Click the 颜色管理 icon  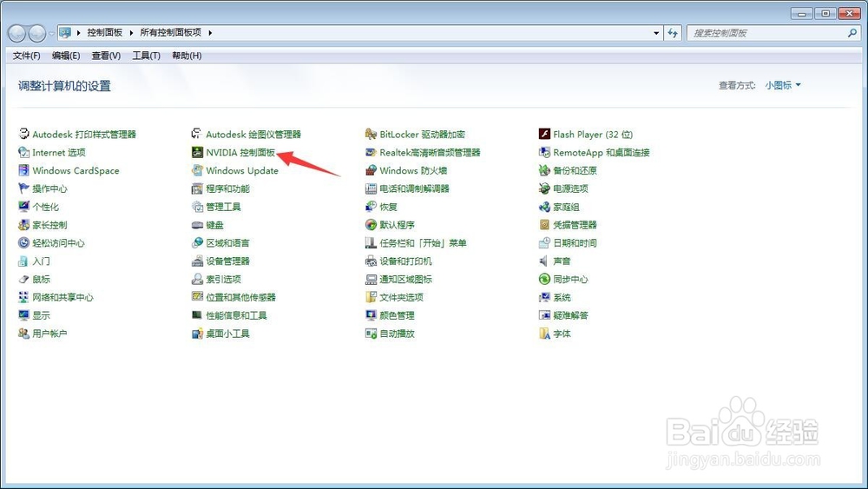coord(371,315)
